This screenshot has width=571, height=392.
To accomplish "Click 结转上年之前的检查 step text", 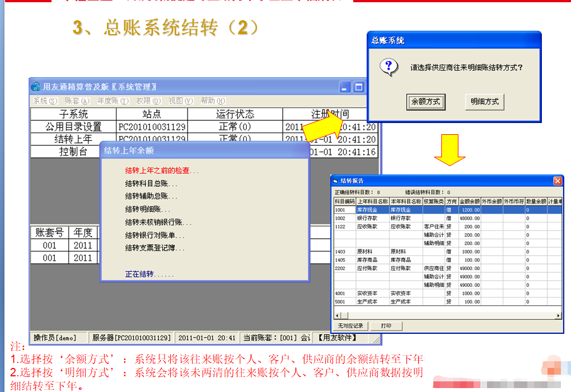I will pos(162,171).
